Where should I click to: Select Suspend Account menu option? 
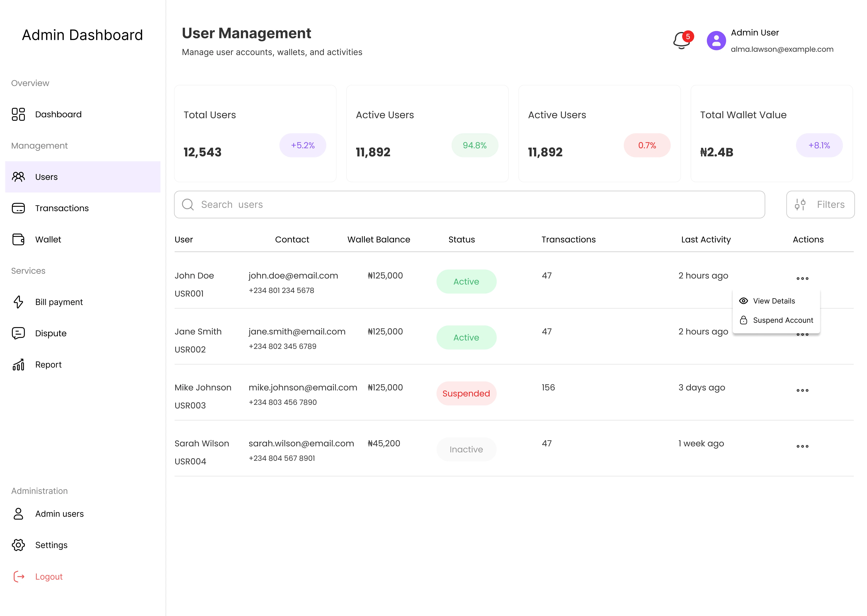[782, 320]
